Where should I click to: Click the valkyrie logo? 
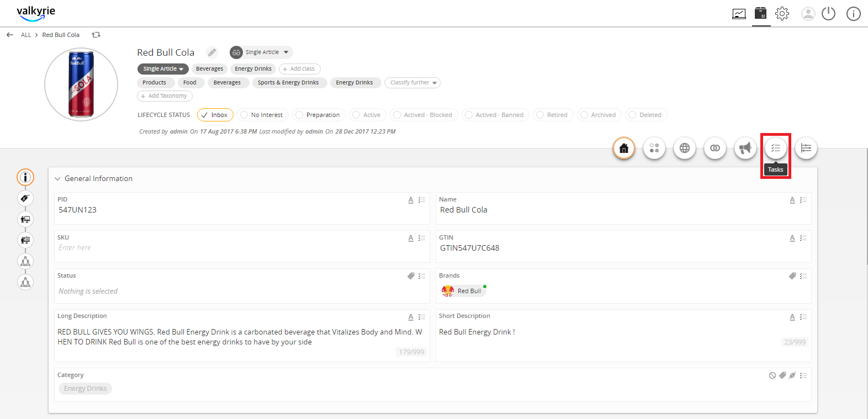coord(36,13)
